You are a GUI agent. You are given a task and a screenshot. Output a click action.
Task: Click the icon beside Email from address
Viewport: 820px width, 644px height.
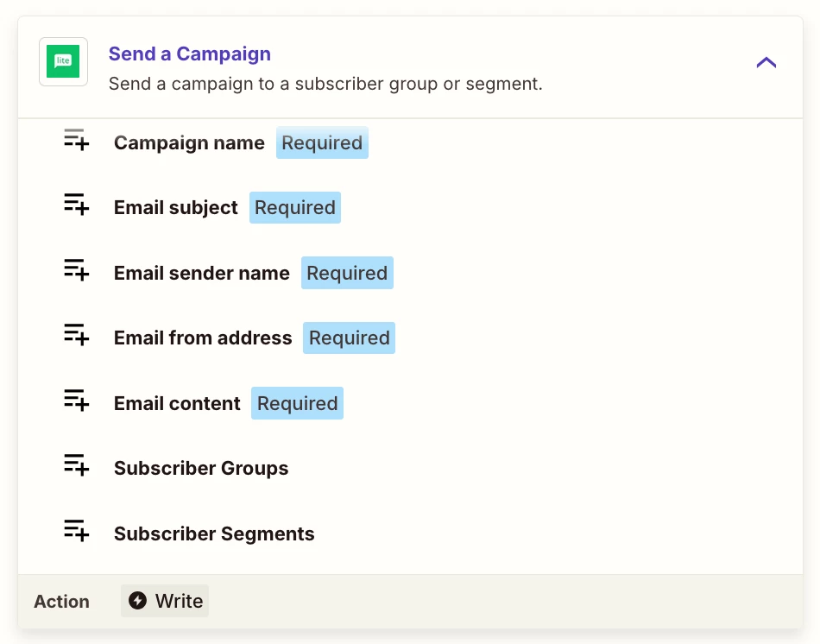click(77, 335)
